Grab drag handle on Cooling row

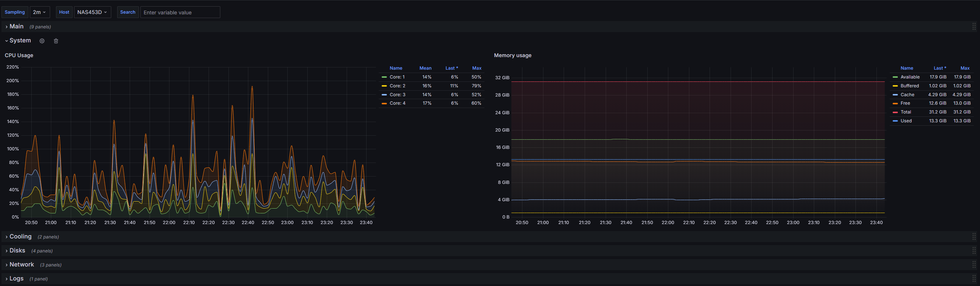point(974,237)
